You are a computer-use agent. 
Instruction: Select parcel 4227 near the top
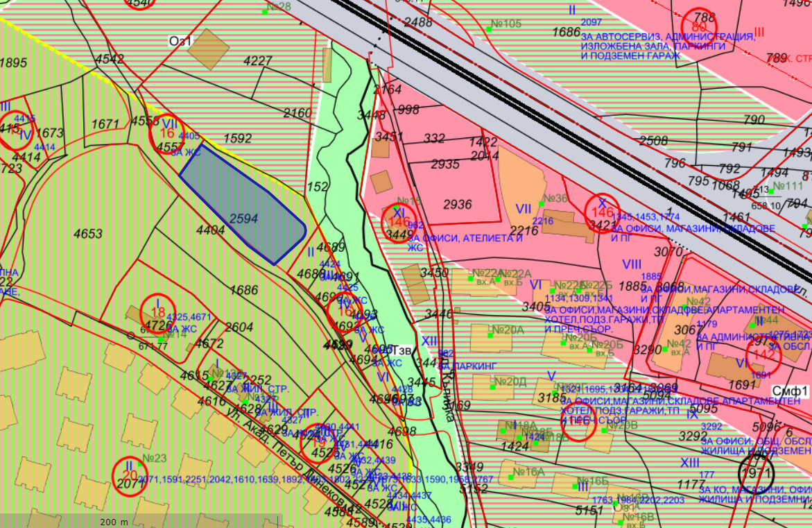click(258, 61)
